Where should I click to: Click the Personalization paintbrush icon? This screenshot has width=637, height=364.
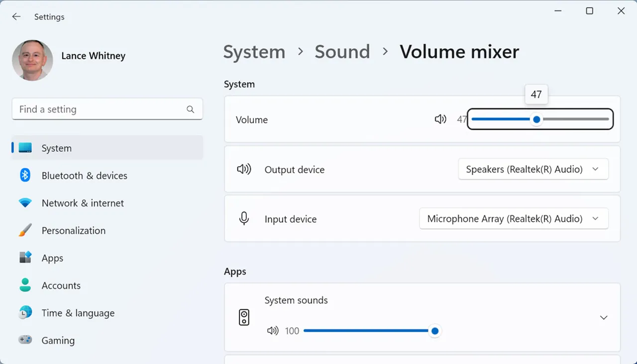pyautogui.click(x=25, y=231)
